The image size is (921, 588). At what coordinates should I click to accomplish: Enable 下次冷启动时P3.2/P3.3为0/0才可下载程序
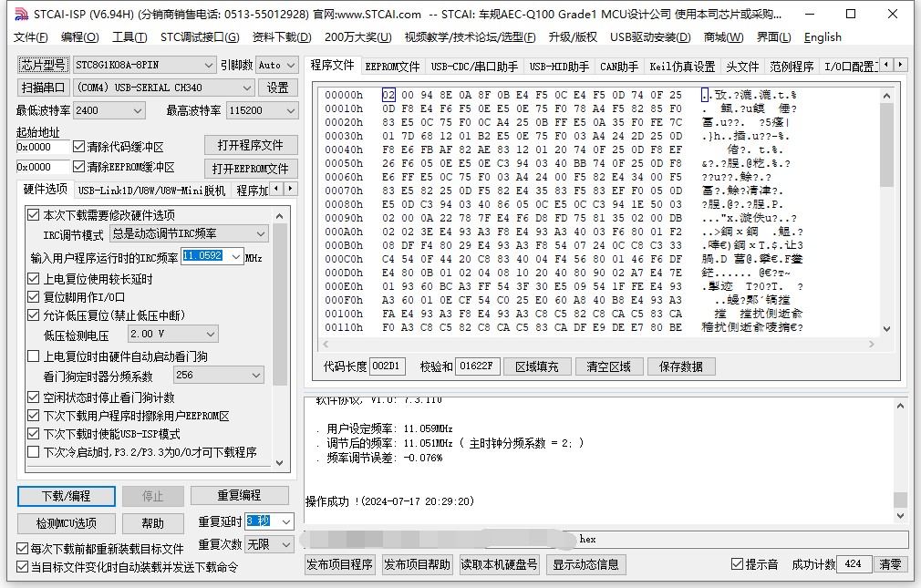pos(34,452)
